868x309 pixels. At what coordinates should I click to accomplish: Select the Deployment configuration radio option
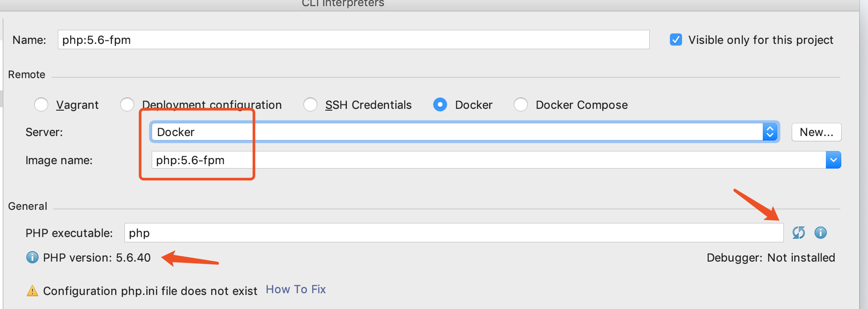(x=127, y=104)
